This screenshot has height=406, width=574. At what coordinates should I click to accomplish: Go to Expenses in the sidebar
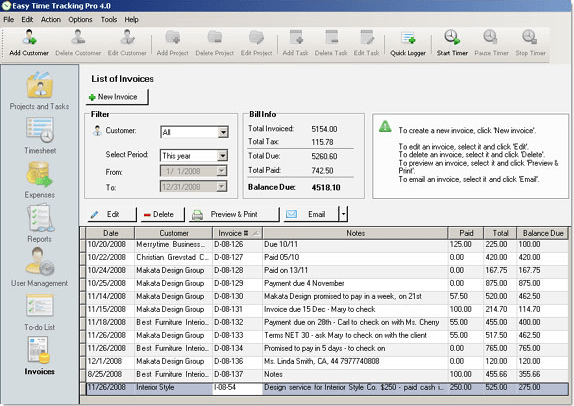40,180
